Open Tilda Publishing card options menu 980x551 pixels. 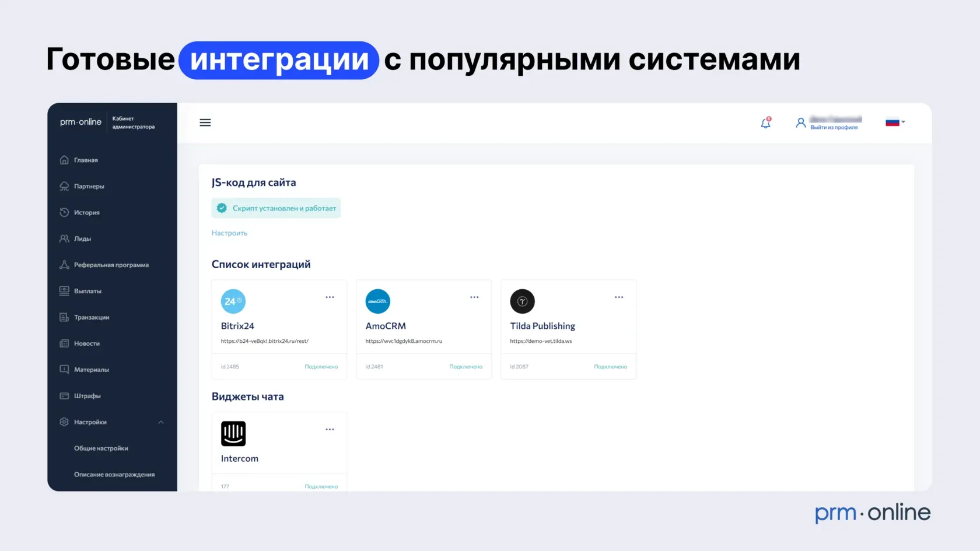[619, 297]
